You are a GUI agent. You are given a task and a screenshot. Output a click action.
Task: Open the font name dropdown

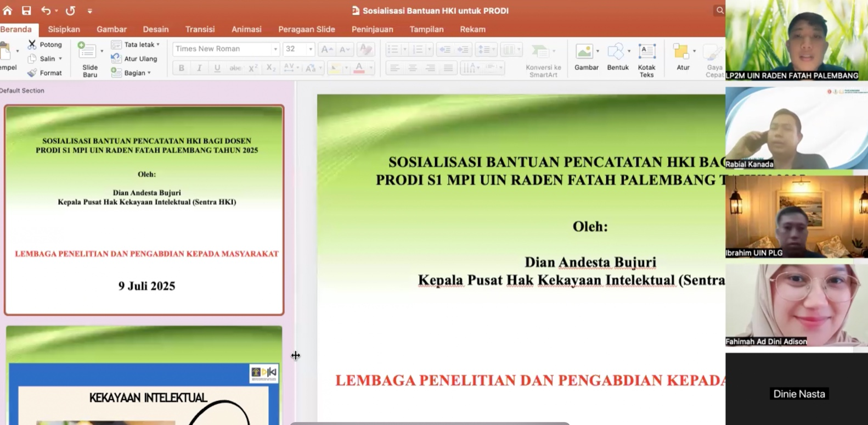tap(275, 49)
